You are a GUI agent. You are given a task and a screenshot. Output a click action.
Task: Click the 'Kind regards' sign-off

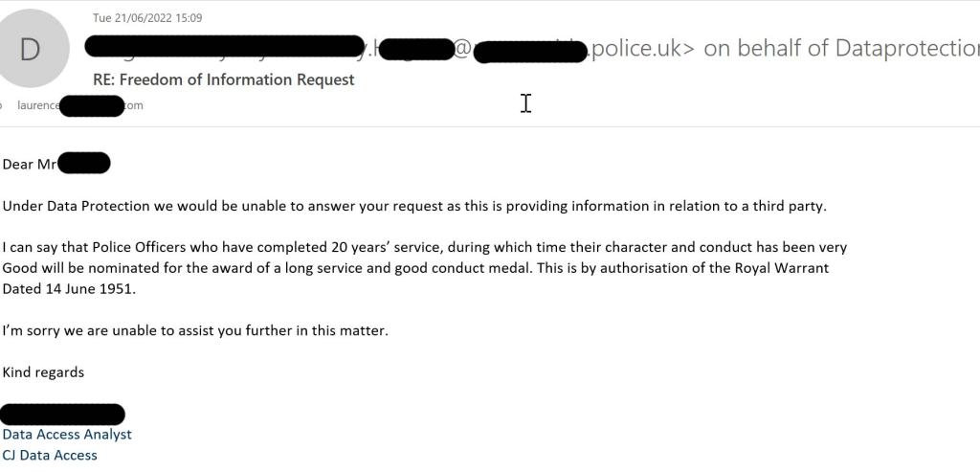pos(43,371)
